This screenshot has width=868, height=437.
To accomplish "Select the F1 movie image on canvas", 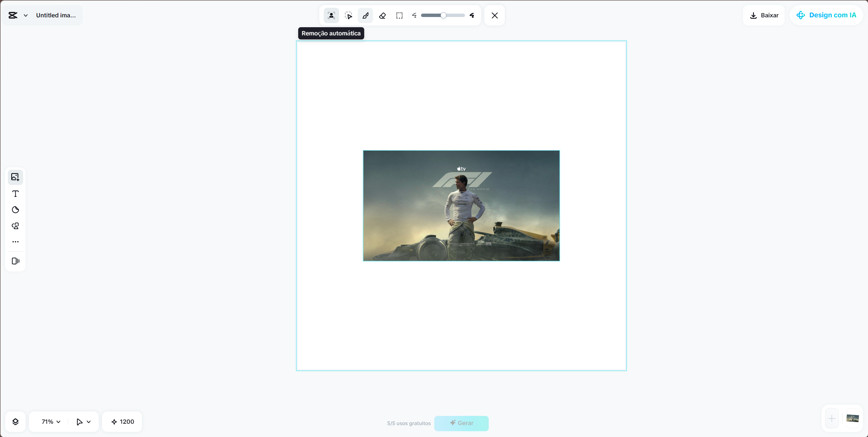I will (461, 206).
